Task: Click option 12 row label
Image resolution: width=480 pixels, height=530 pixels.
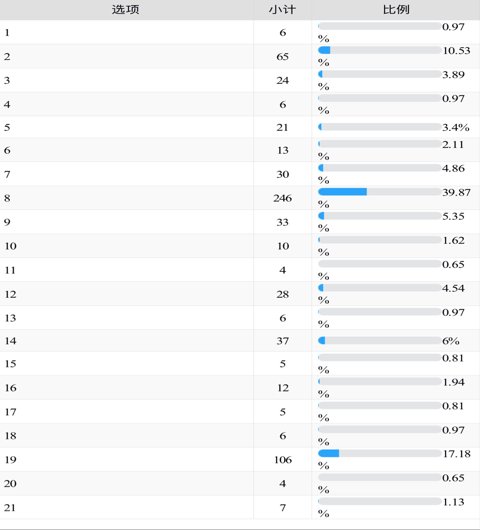Action: click(10, 294)
